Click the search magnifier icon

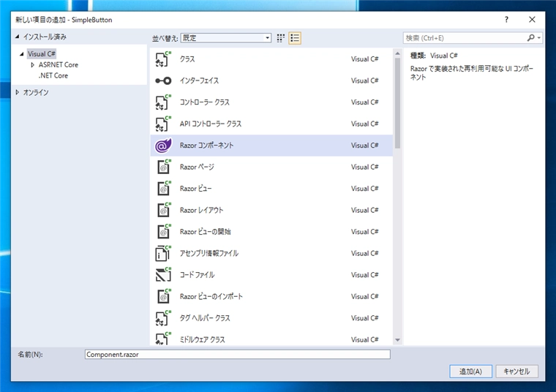click(530, 37)
